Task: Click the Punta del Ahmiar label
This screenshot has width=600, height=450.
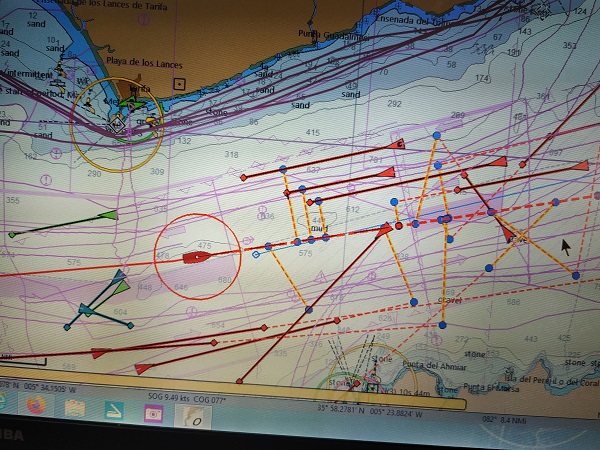Action: tap(435, 366)
